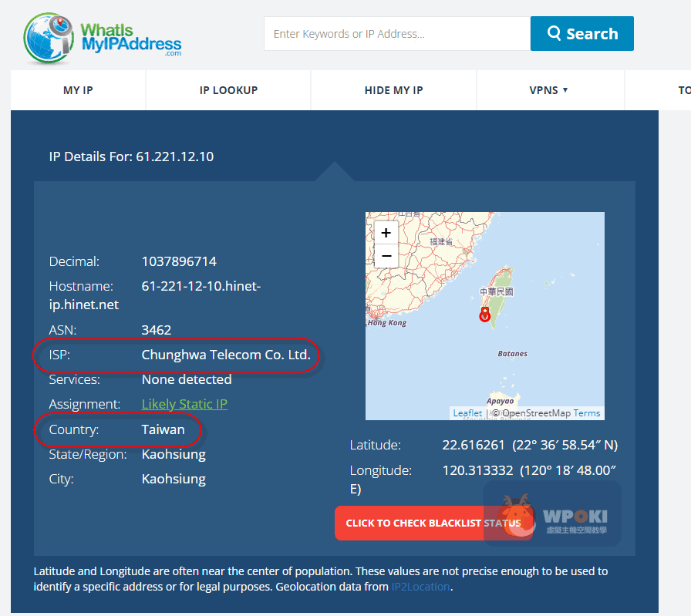Viewport: 691px width, 616px height.
Task: Open the Leaflet attribution link
Action: [467, 413]
